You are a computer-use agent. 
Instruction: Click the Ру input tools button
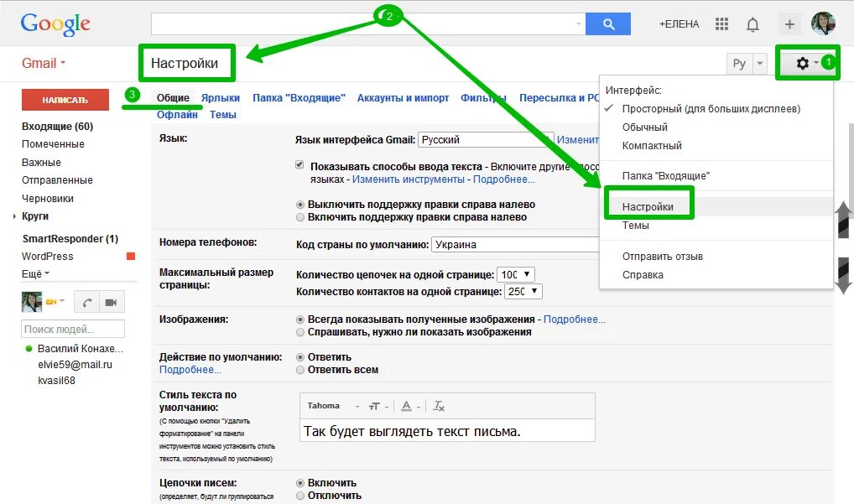[739, 64]
